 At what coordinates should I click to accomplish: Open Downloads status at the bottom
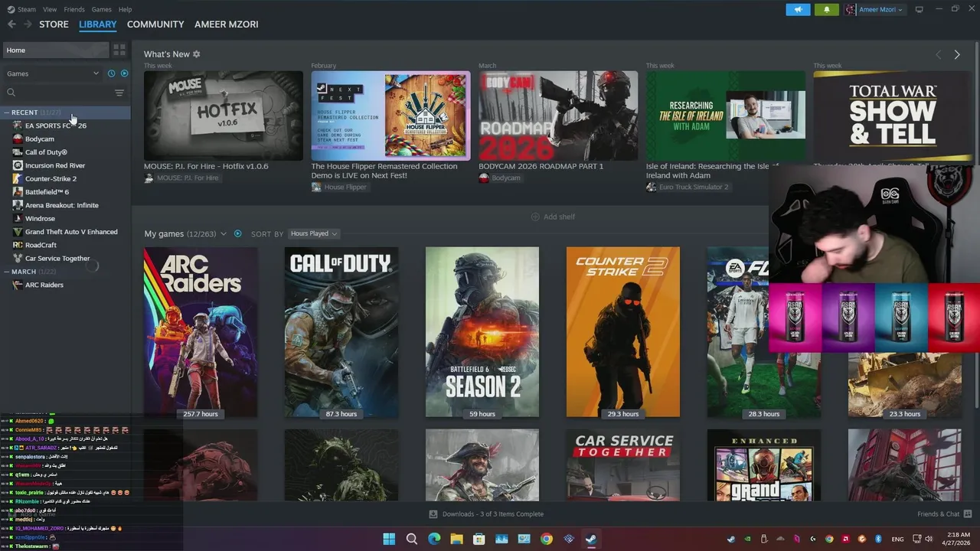(486, 514)
